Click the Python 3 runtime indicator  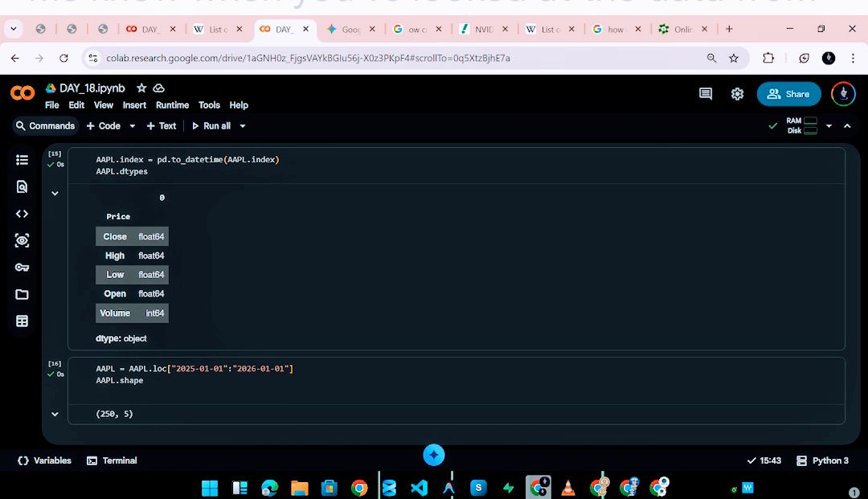point(823,460)
